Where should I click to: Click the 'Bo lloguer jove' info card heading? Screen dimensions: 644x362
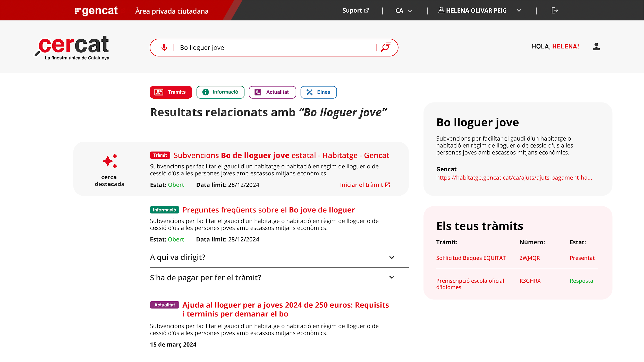(477, 123)
